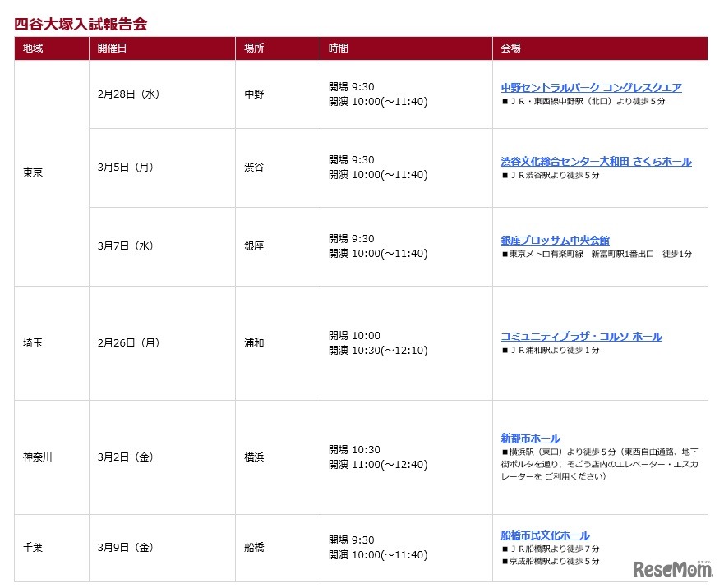
Task: Open the 中野セントラルパーク コングレスクエア link
Action: click(591, 87)
